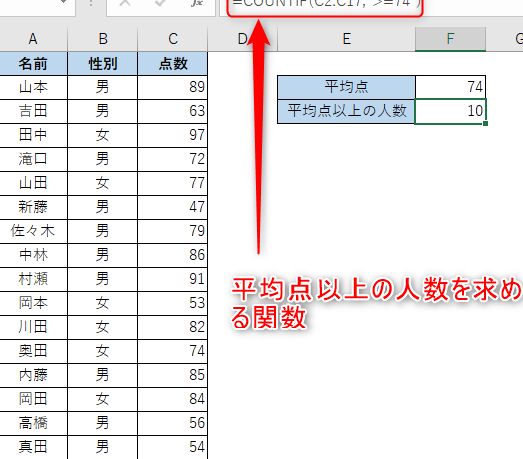Viewport: 523px width, 459px height.
Task: Select the name cell 奥田
Action: point(33,352)
